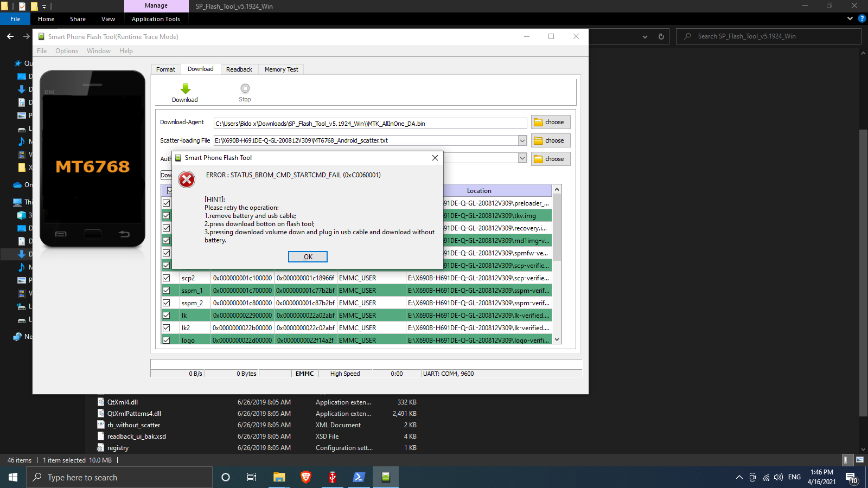Switch to the Memory Test tab

tap(282, 69)
